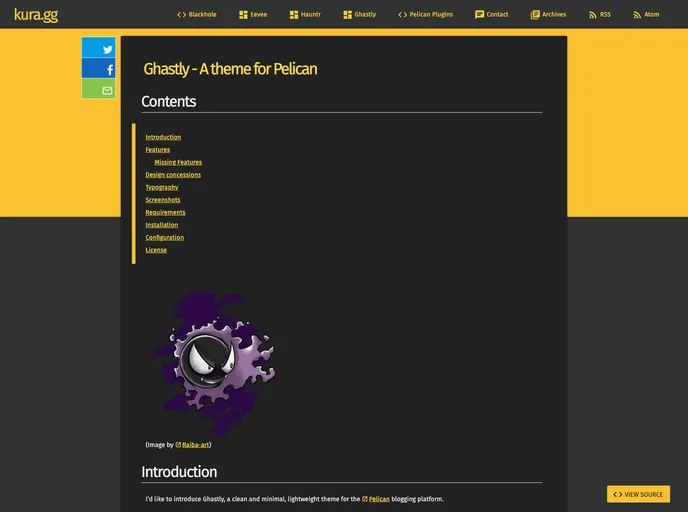688x512 pixels.
Task: Click the feed icon beside Atom
Action: (x=637, y=15)
